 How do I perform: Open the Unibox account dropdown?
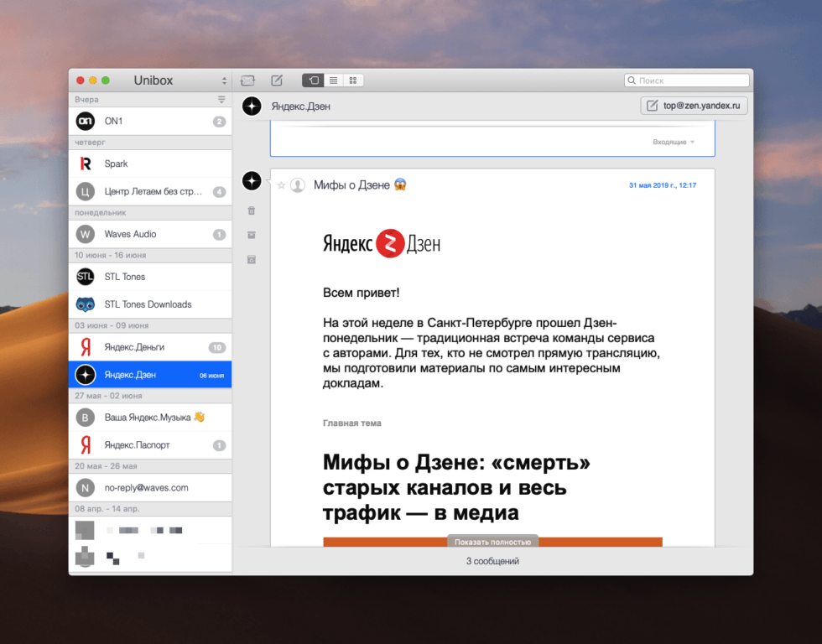[x=224, y=80]
